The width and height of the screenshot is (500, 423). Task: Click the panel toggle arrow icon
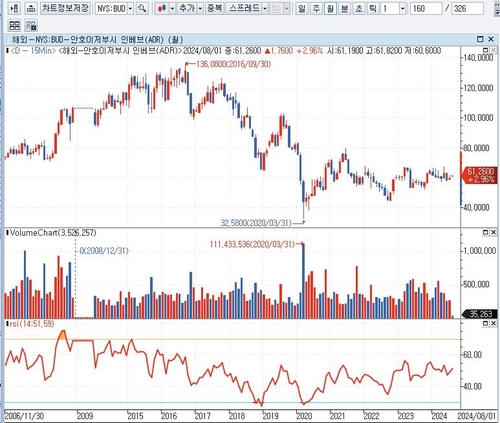coord(14,8)
